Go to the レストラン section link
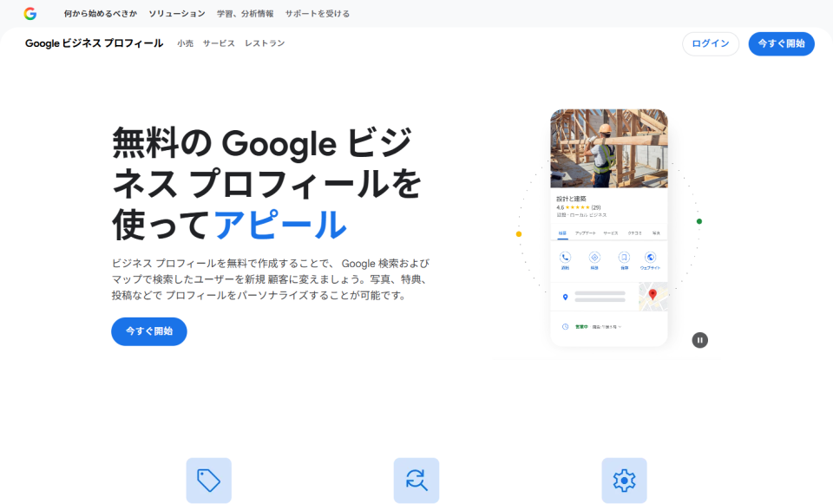 (264, 43)
